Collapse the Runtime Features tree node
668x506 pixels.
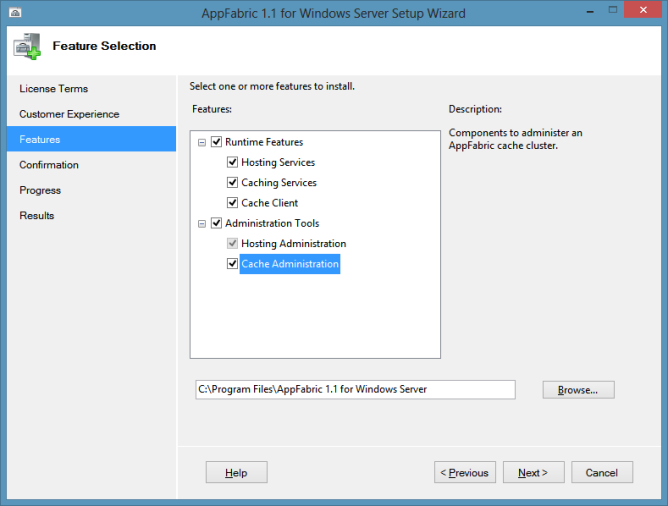pyautogui.click(x=202, y=142)
